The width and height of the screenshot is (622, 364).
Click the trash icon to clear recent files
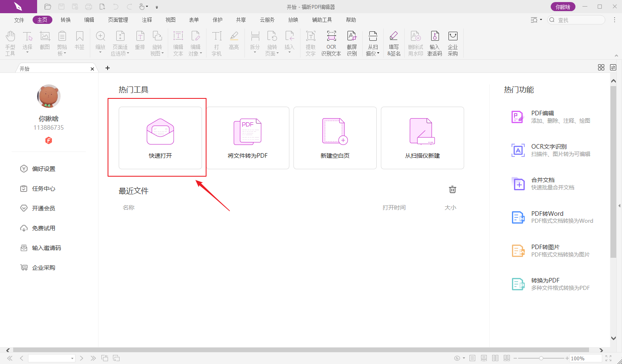pyautogui.click(x=452, y=189)
